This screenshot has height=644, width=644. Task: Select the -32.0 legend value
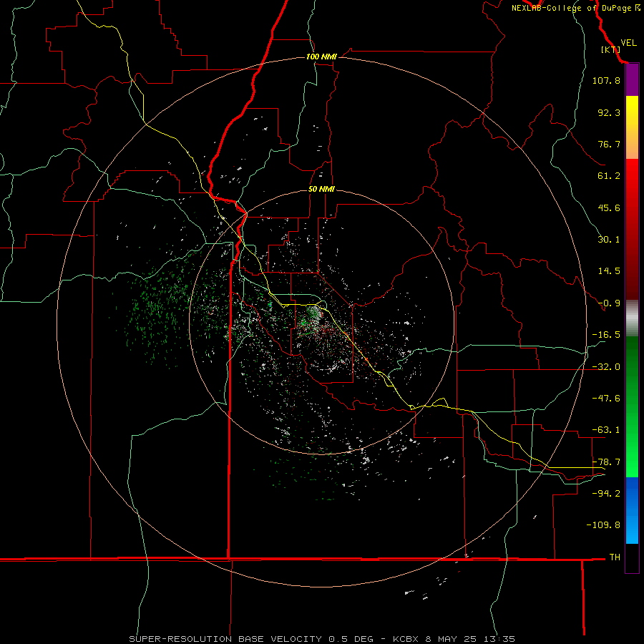click(606, 367)
